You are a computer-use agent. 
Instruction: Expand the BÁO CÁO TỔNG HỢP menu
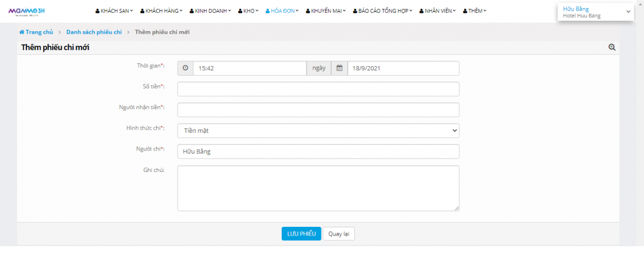[383, 11]
